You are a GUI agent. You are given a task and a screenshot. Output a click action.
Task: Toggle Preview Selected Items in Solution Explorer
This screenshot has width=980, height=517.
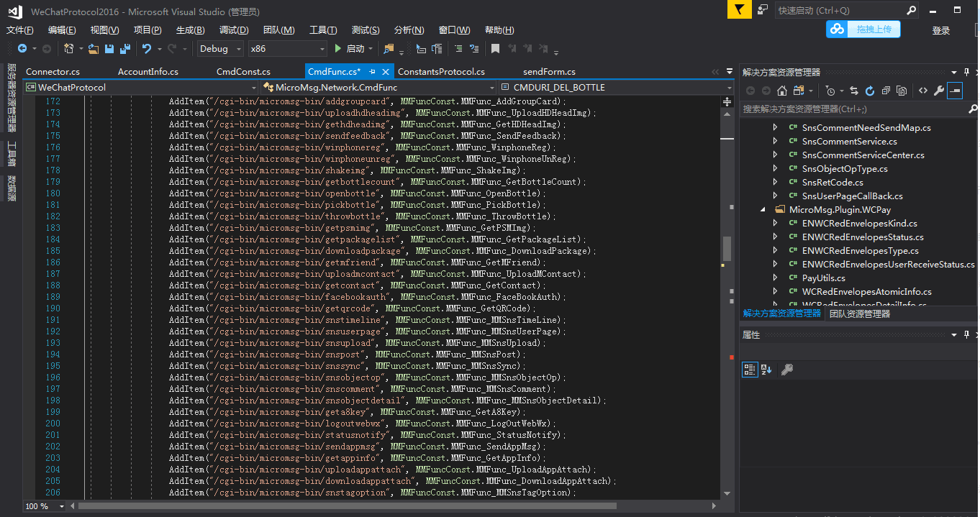955,91
